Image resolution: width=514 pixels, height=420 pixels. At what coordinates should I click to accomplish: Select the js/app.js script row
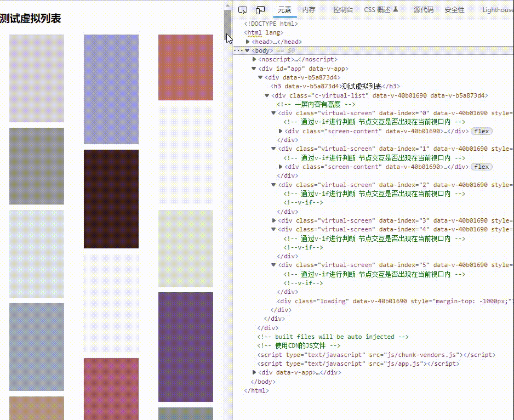coord(358,364)
